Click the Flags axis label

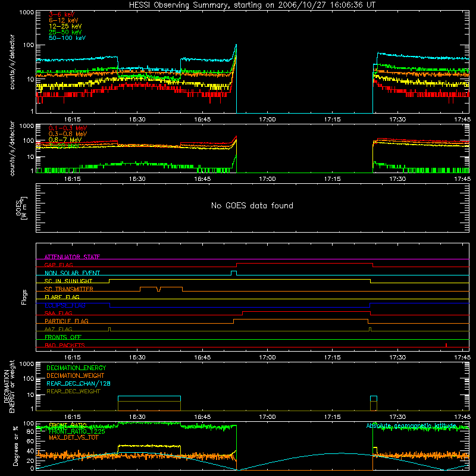click(x=24, y=297)
